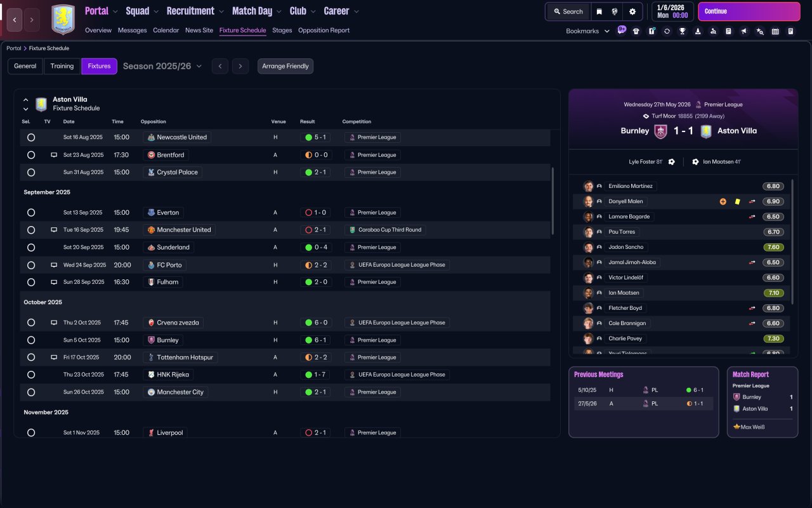Click the megaphone icon in the bookmarks bar
The width and height of the screenshot is (812, 508).
[x=744, y=31]
